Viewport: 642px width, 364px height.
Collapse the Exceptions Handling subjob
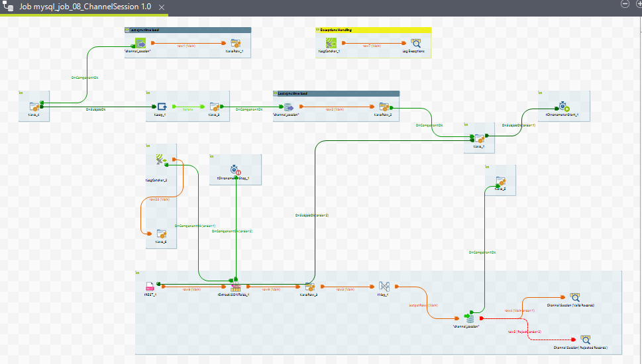tap(319, 30)
